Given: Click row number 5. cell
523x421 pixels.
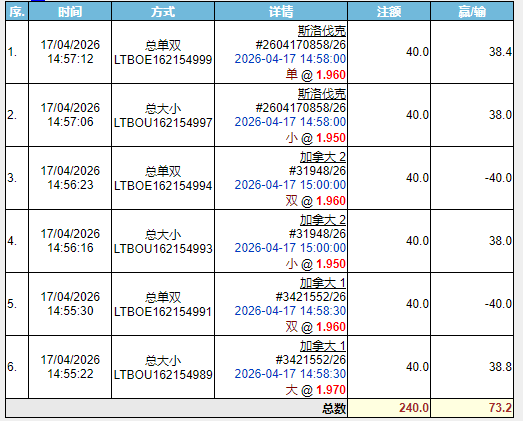Looking at the screenshot, I should pos(17,304).
